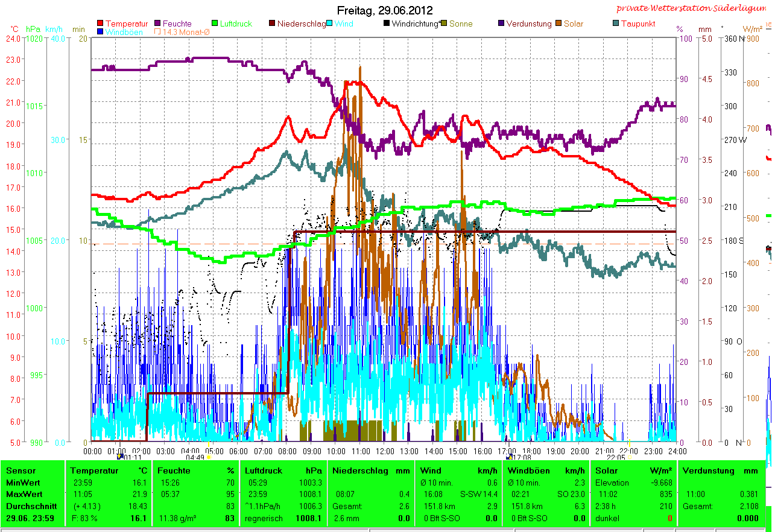Select the green Luftdruck legend marker
Screen dimensions: 772x532
click(x=215, y=24)
